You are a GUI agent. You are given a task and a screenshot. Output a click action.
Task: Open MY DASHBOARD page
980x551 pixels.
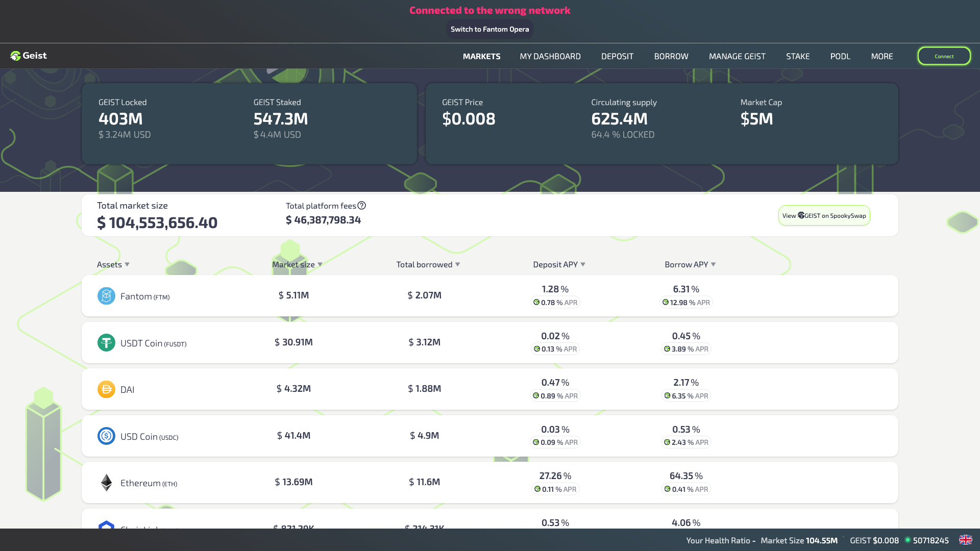click(550, 56)
